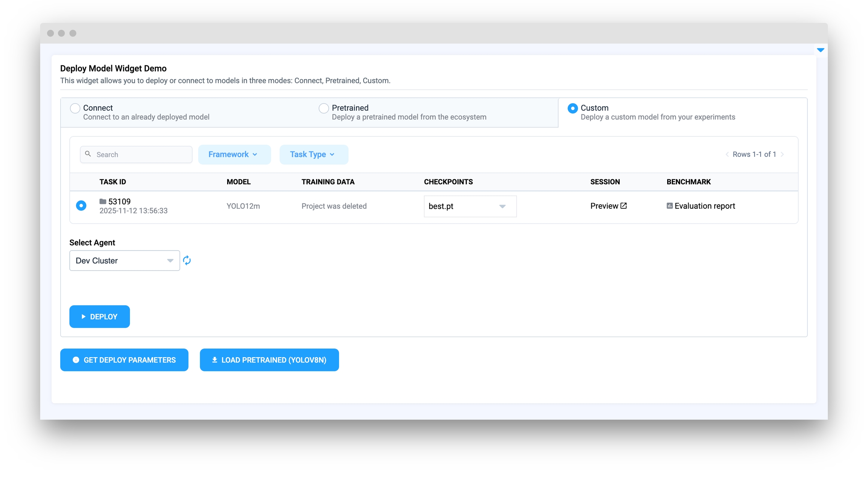Viewport: 868px width, 477px height.
Task: Go to next rows page arrow
Action: 782,154
